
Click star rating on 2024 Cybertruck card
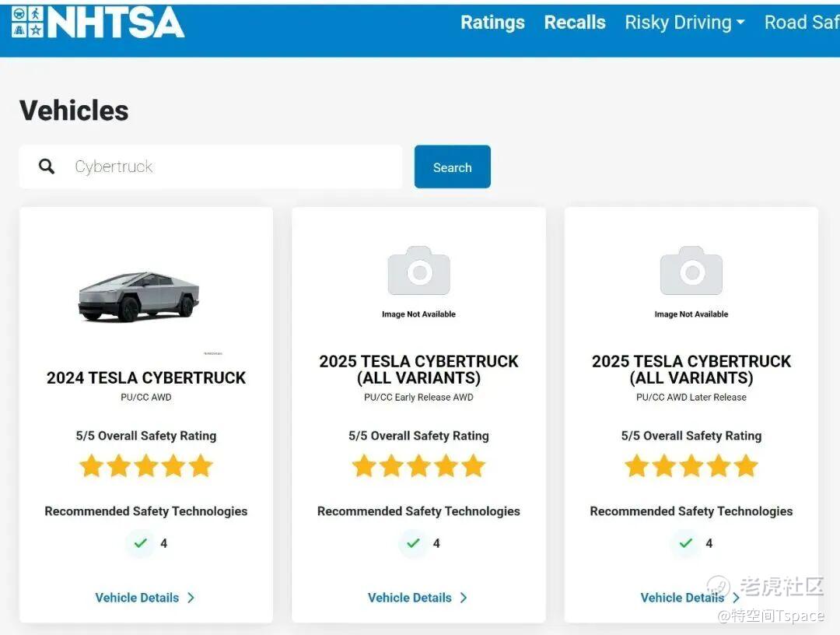[x=146, y=466]
